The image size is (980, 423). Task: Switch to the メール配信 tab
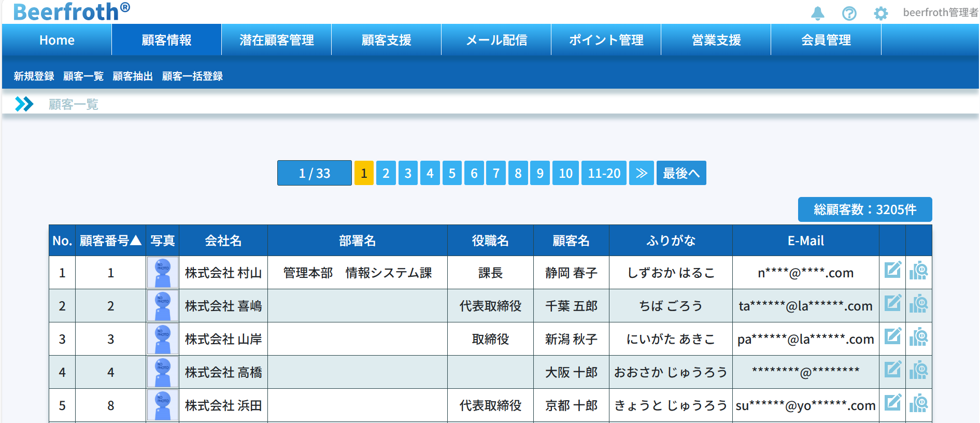[496, 40]
